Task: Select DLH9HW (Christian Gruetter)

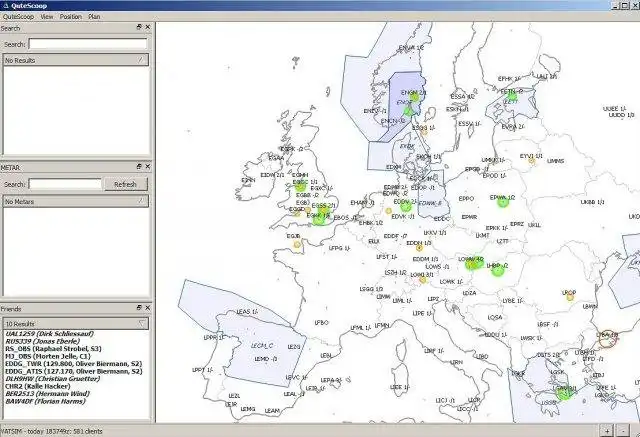Action: pyautogui.click(x=52, y=379)
